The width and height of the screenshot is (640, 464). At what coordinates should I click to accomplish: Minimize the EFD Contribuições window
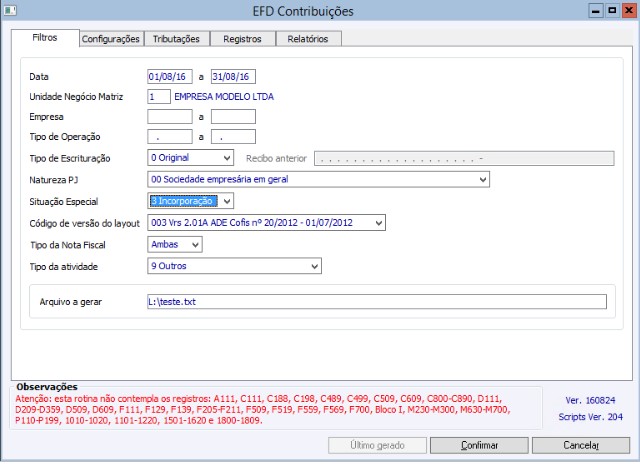[596, 11]
